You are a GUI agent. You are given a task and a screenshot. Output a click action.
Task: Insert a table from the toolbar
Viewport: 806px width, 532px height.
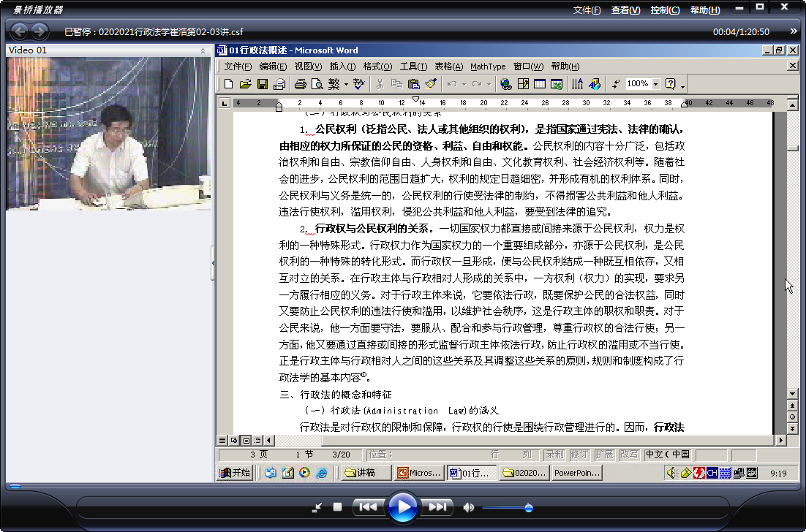(540, 84)
